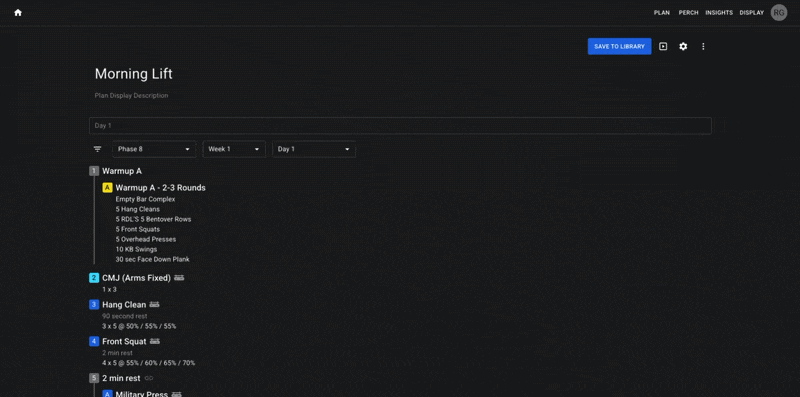Select the number 2 CMJ block badge

click(94, 278)
